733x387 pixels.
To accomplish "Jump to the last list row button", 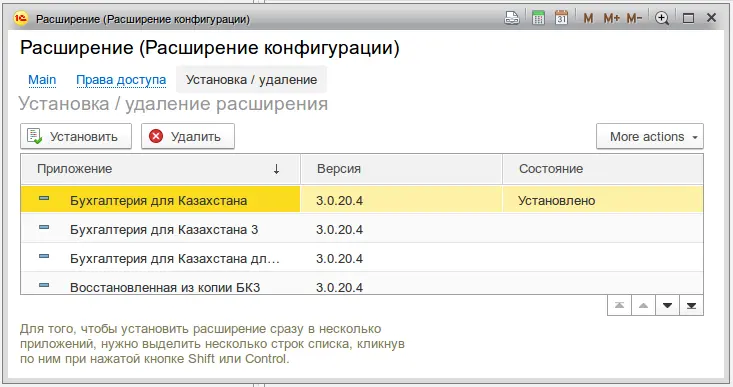I will coord(691,306).
